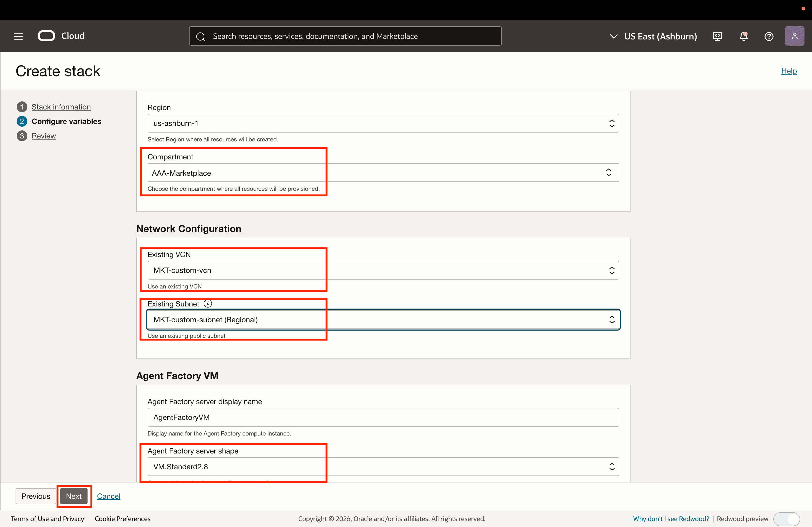The height and width of the screenshot is (527, 812).
Task: Open the Cloud Shell console icon
Action: tap(717, 36)
